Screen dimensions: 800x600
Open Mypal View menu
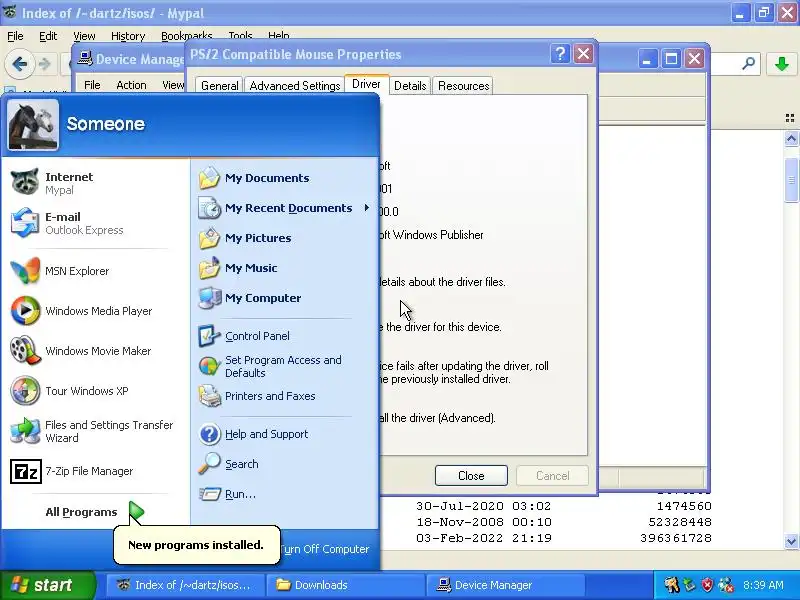click(84, 36)
